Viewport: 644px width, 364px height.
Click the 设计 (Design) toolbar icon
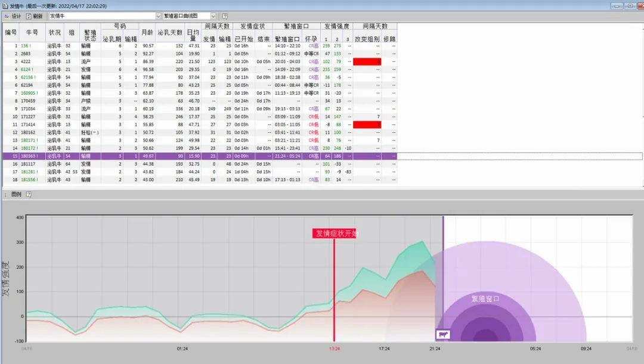tap(7, 16)
